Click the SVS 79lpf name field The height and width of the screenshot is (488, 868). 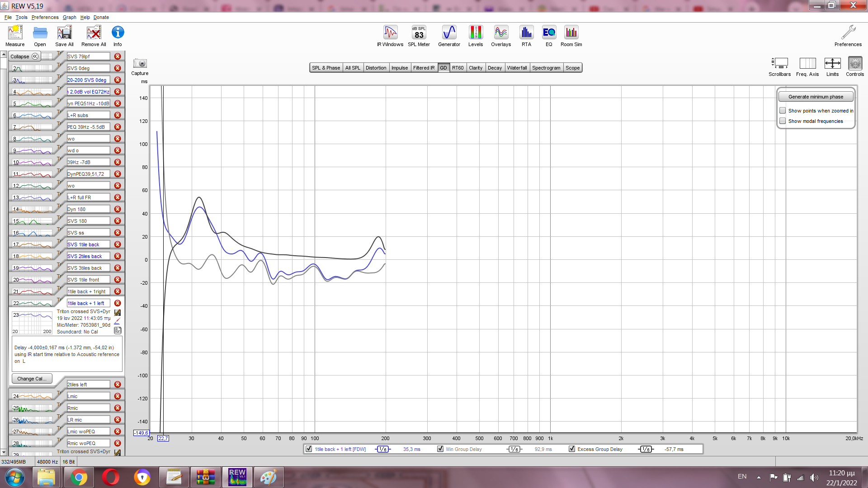88,56
